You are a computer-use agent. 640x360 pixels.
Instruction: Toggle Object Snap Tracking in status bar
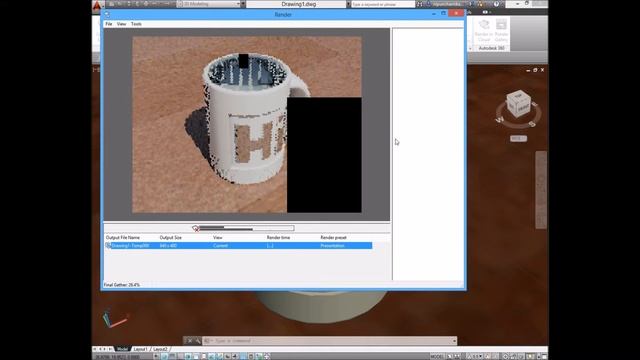tap(212, 356)
